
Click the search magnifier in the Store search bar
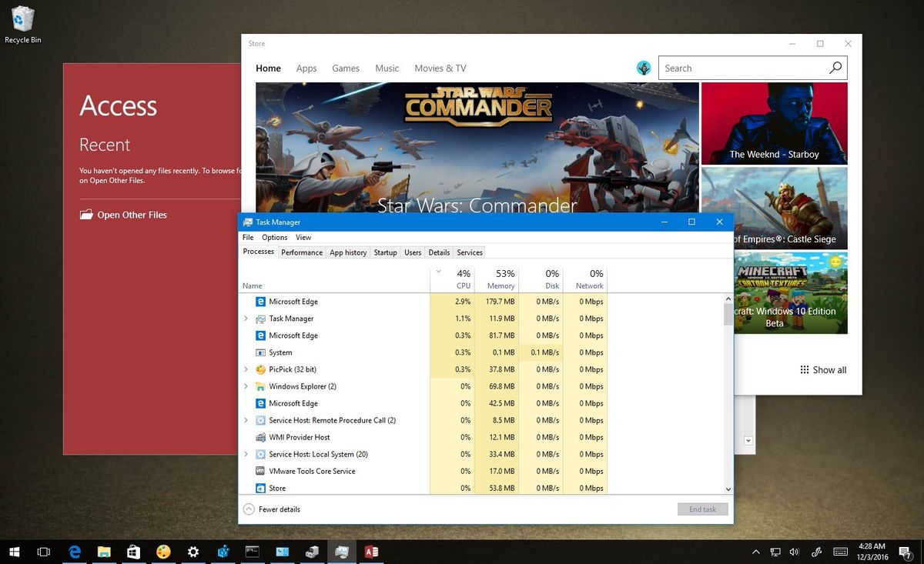pos(835,68)
